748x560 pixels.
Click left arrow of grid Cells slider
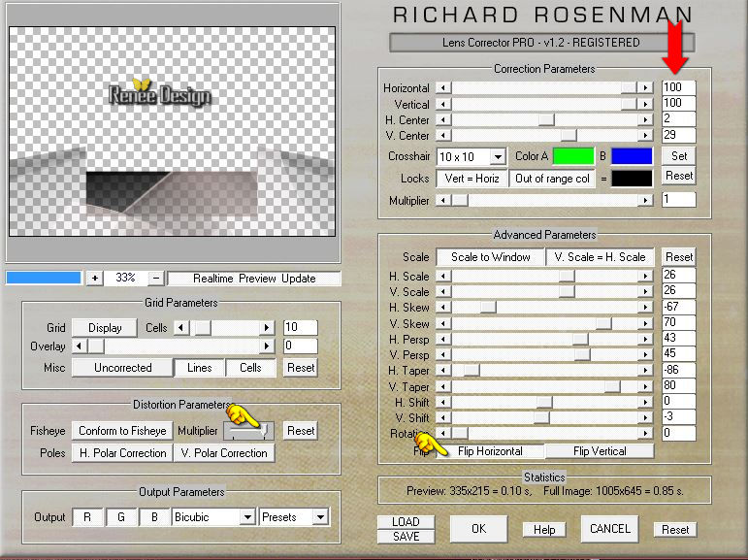(180, 327)
